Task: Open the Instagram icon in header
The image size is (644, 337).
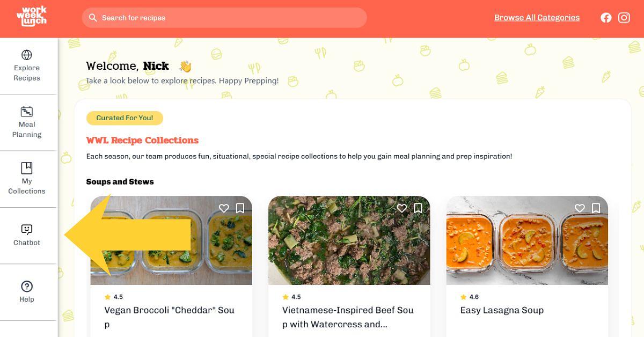Action: click(624, 18)
